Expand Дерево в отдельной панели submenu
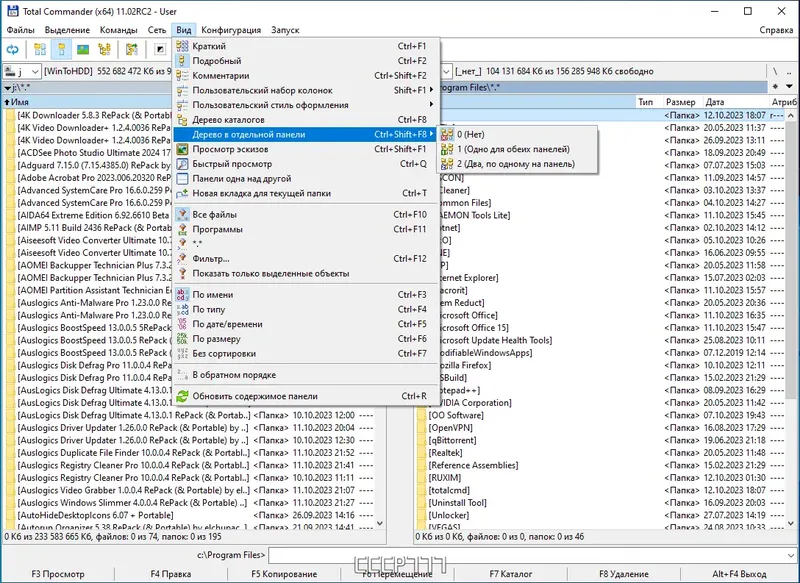The width and height of the screenshot is (800, 583). pos(306,135)
